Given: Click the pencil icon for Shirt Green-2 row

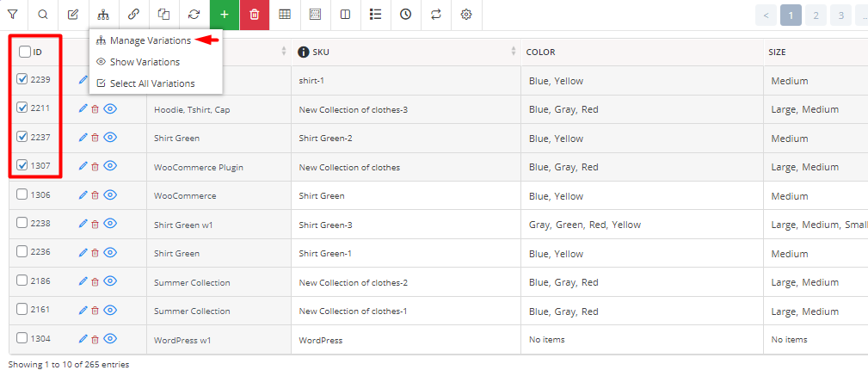Looking at the screenshot, I should 83,137.
